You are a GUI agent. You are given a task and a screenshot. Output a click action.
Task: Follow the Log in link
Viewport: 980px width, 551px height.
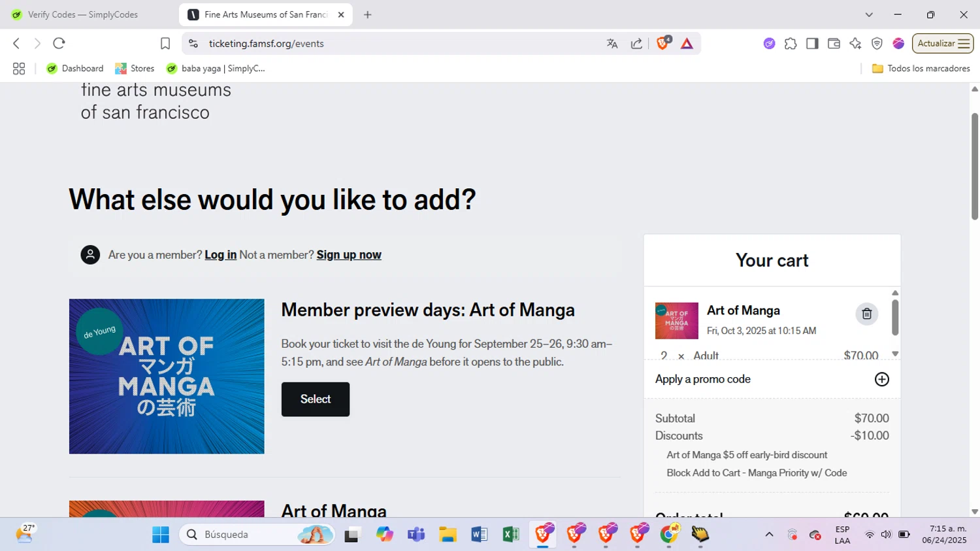[221, 255]
